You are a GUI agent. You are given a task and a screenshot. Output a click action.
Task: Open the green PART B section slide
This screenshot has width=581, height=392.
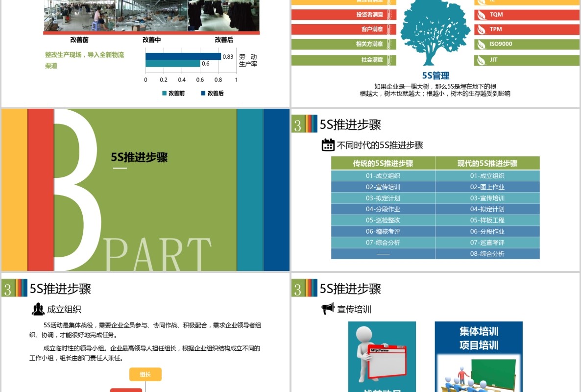click(145, 190)
